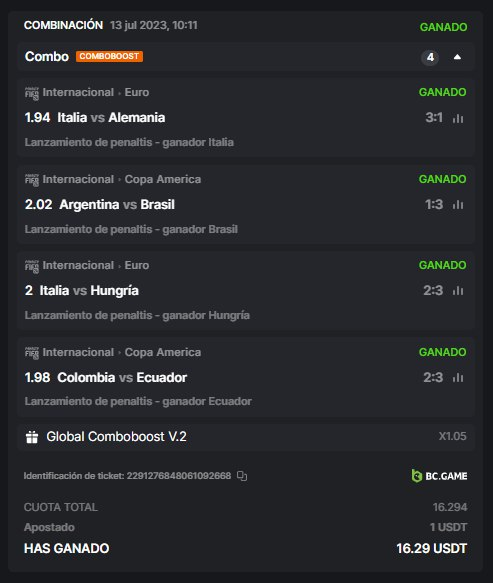Screen dimensions: 493x583
Task: Click the Global Comboboost gift icon
Action: tap(32, 437)
